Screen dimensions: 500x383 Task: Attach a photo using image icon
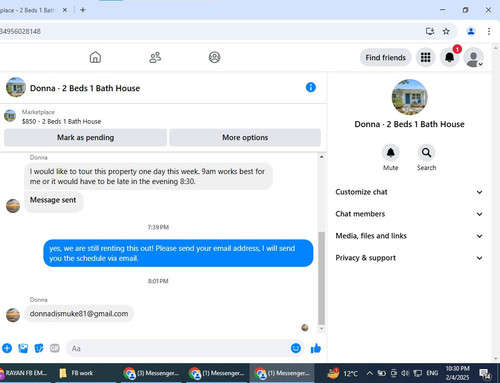(23, 348)
